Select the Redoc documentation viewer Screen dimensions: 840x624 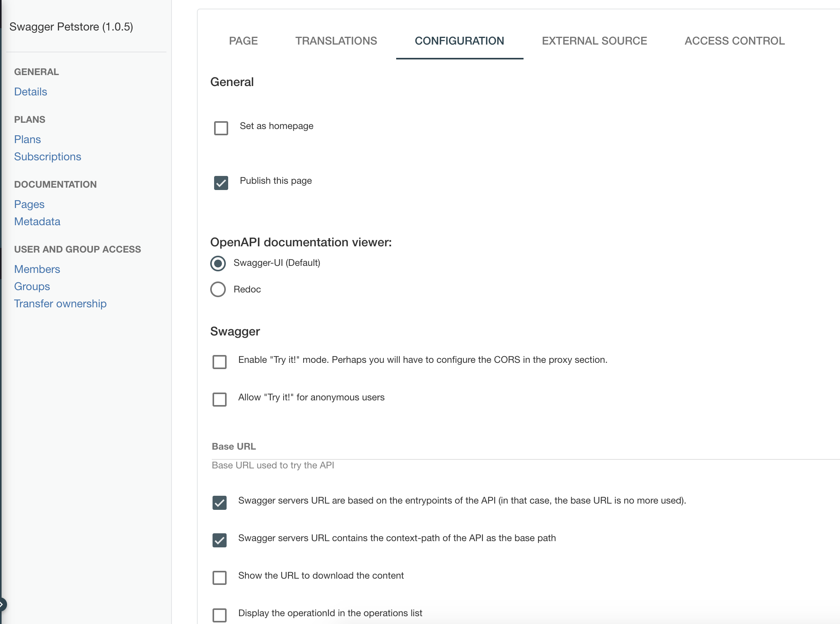(x=218, y=289)
